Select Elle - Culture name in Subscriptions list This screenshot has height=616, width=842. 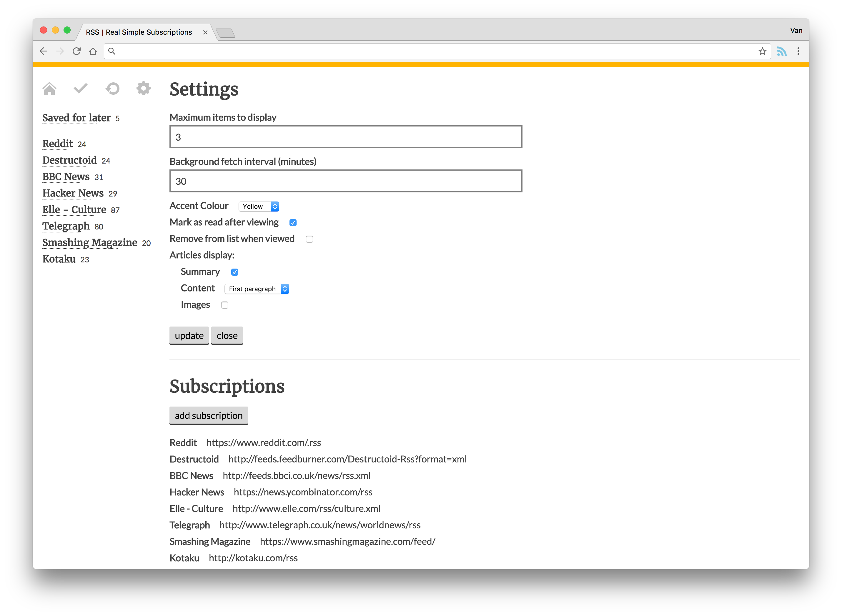point(196,509)
